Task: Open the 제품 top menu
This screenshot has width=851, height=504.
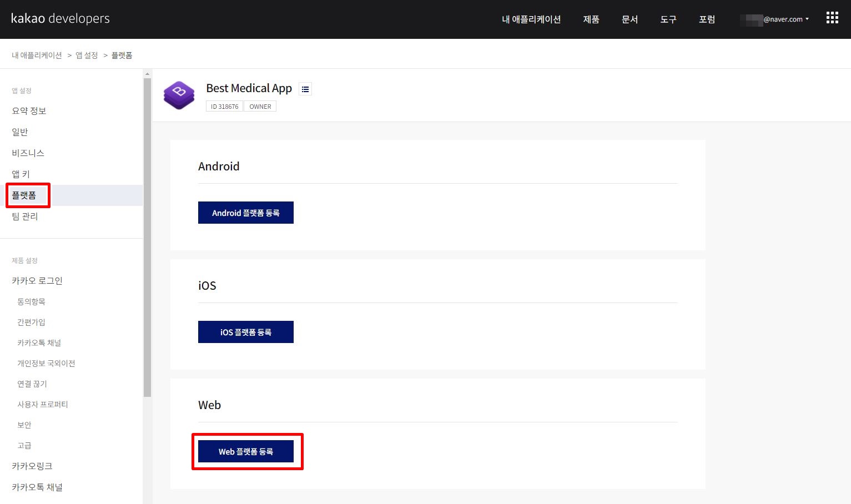Action: [591, 19]
